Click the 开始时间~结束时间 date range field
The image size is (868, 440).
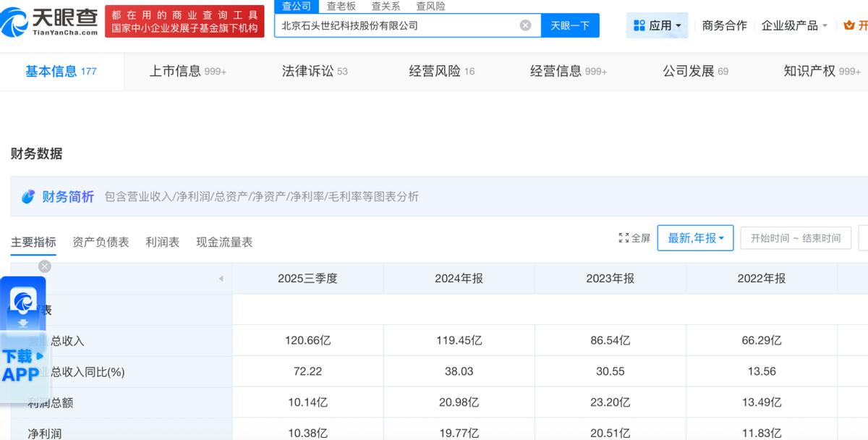[796, 238]
